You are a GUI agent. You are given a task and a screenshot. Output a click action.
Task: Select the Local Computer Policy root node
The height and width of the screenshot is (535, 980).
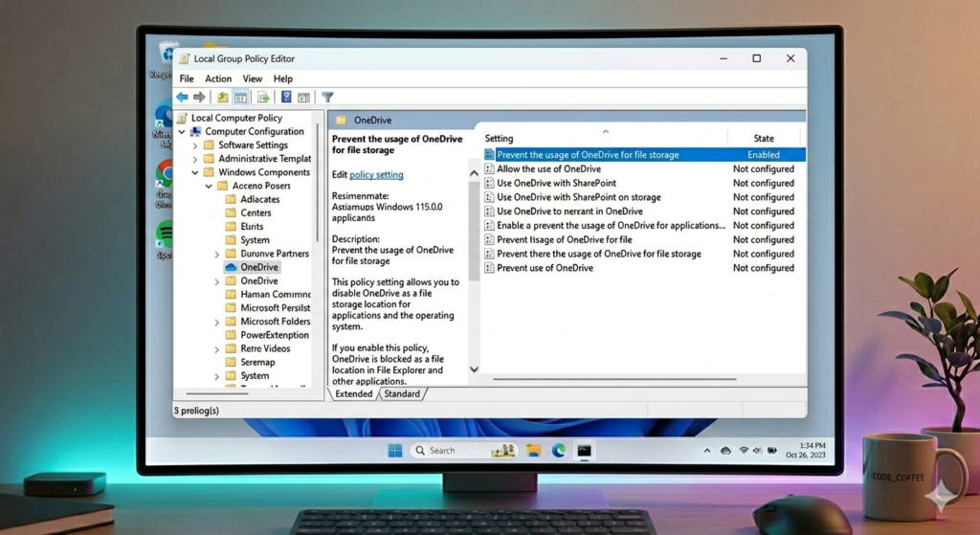(x=236, y=118)
